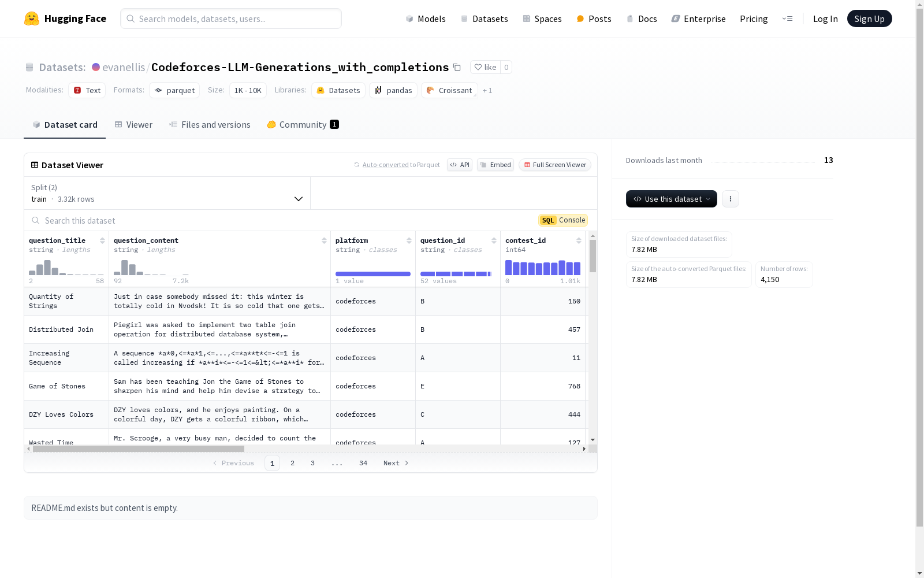The width and height of the screenshot is (924, 578).
Task: Click the Croissant library tag
Action: (449, 90)
